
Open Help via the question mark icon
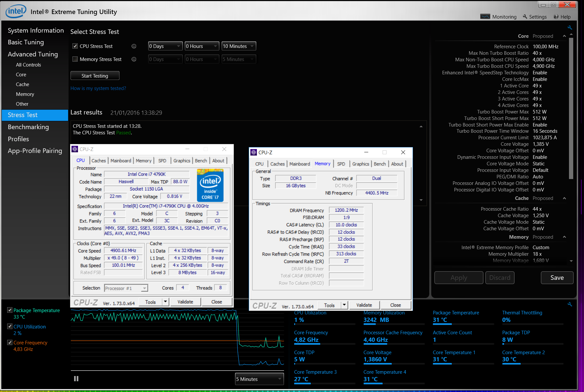(562, 17)
